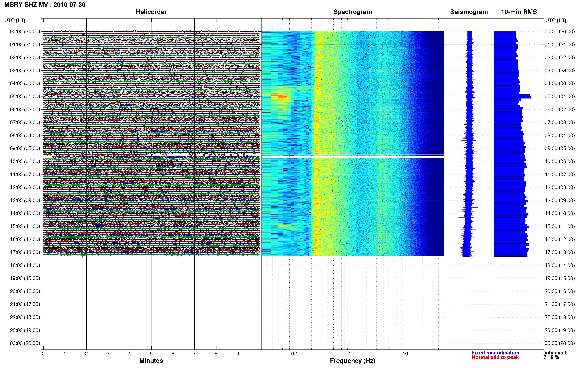588x368 pixels.
Task: Click '05:00 (01:00)' on the Helicorder time axis
Action: coord(25,96)
